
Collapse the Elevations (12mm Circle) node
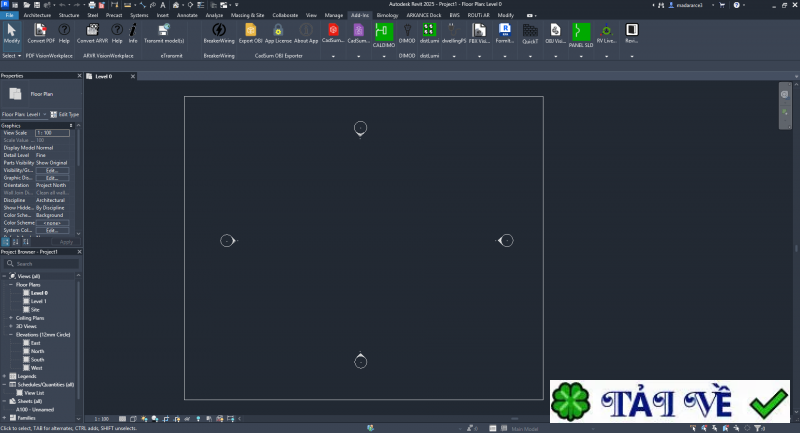[x=11, y=335]
